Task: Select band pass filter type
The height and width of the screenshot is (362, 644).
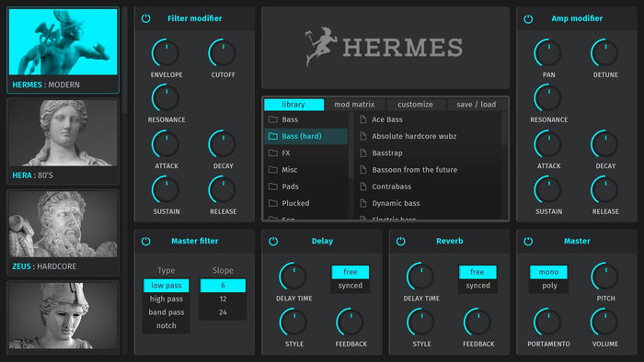Action: [x=167, y=312]
